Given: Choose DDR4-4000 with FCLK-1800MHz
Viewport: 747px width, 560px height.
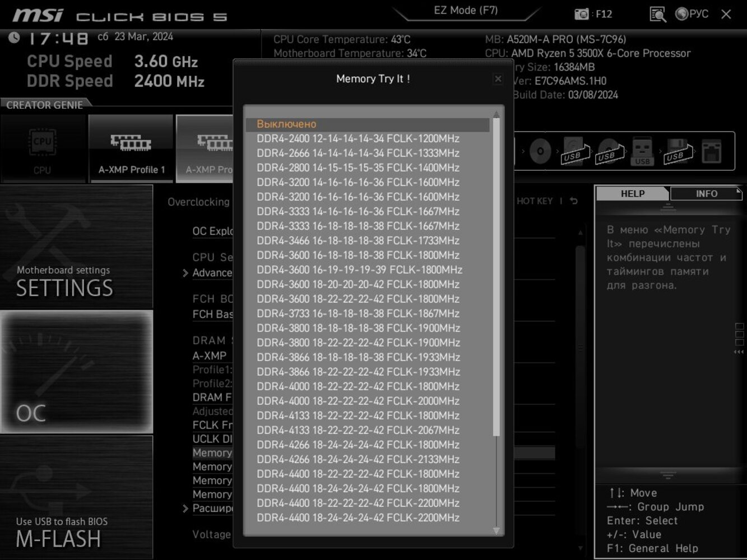Looking at the screenshot, I should [x=368, y=386].
